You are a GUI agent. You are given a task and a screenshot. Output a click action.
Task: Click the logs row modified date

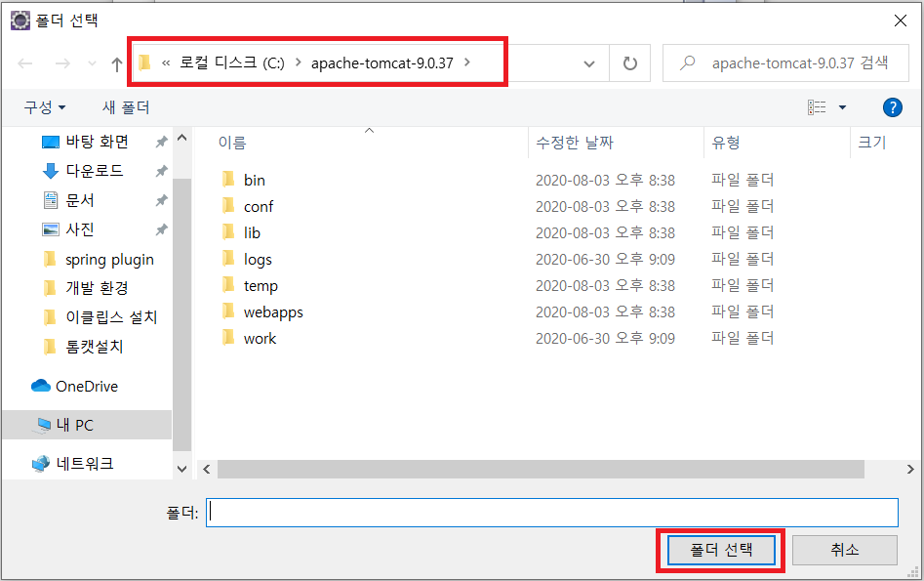(x=605, y=260)
